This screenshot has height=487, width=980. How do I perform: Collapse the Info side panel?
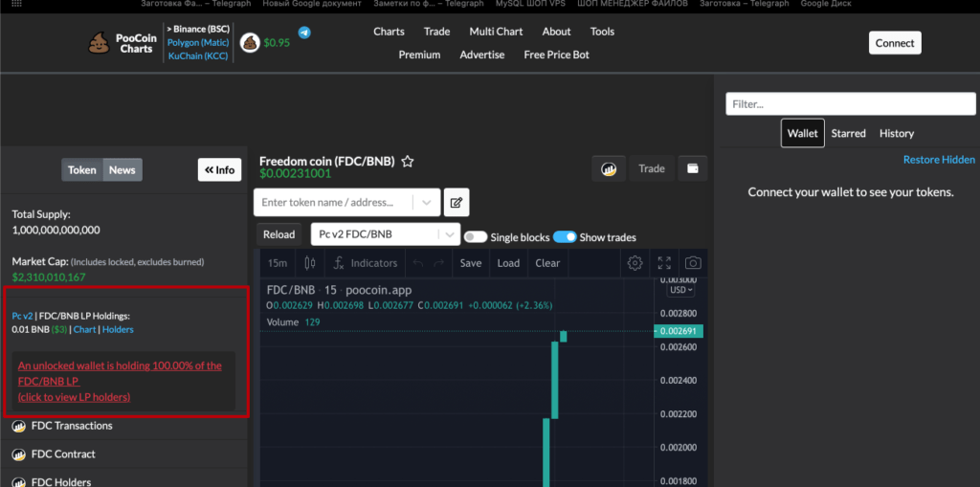pos(219,170)
